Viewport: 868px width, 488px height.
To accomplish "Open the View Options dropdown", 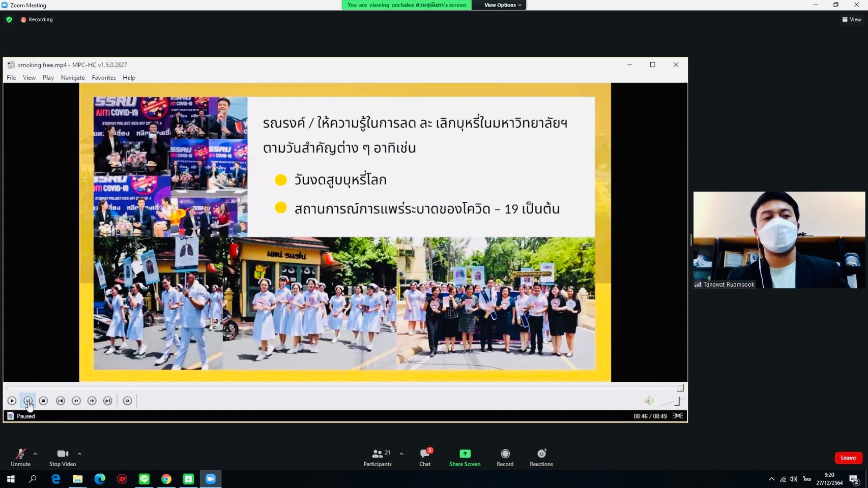I will pyautogui.click(x=502, y=5).
